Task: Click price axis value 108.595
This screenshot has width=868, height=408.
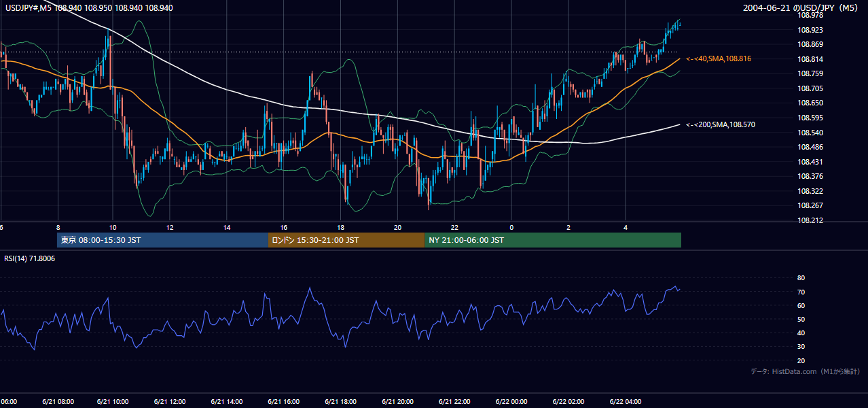Action: pyautogui.click(x=811, y=118)
